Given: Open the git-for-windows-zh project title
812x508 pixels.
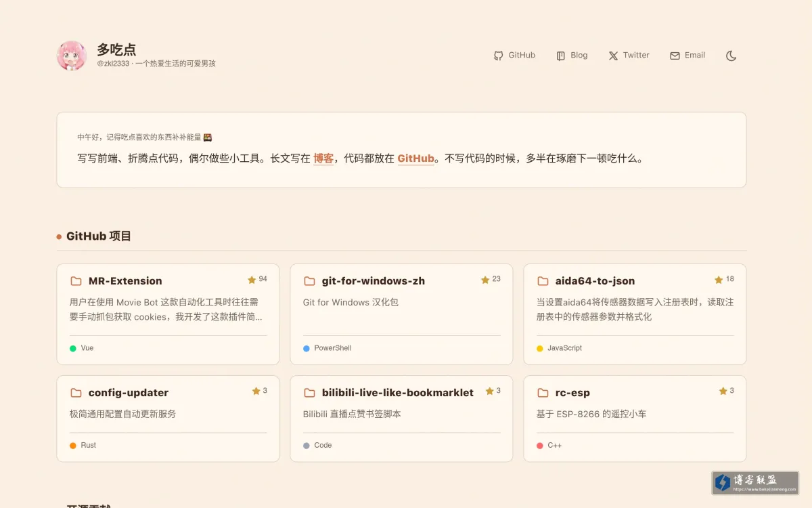Looking at the screenshot, I should pos(374,281).
